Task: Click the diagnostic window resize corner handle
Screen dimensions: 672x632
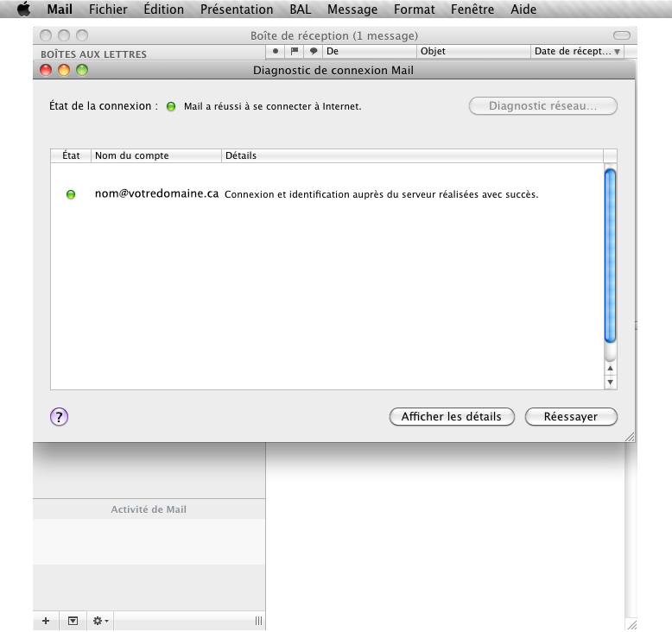Action: pyautogui.click(x=630, y=437)
